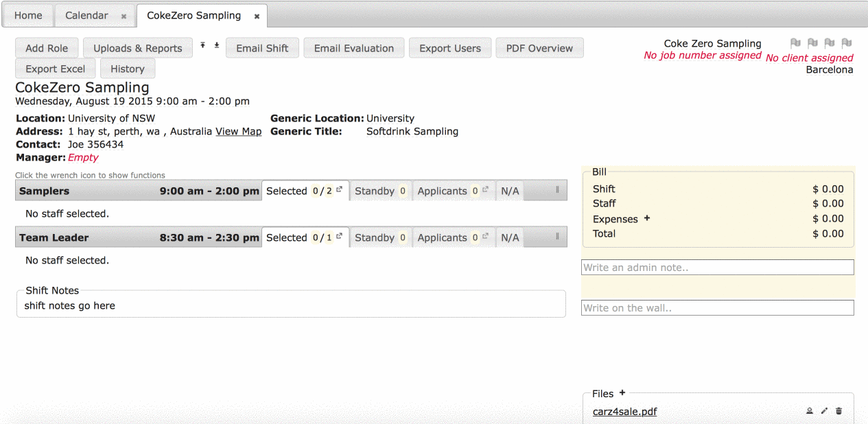Screen dimensions: 868x424
Task: Open the View Map link
Action: pyautogui.click(x=238, y=131)
